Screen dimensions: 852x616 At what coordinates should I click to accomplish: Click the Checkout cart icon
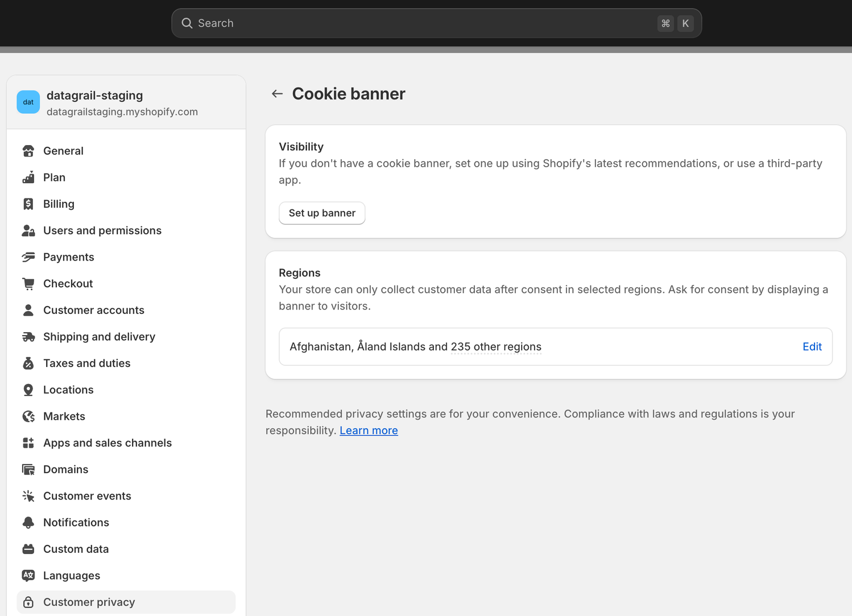tap(28, 283)
